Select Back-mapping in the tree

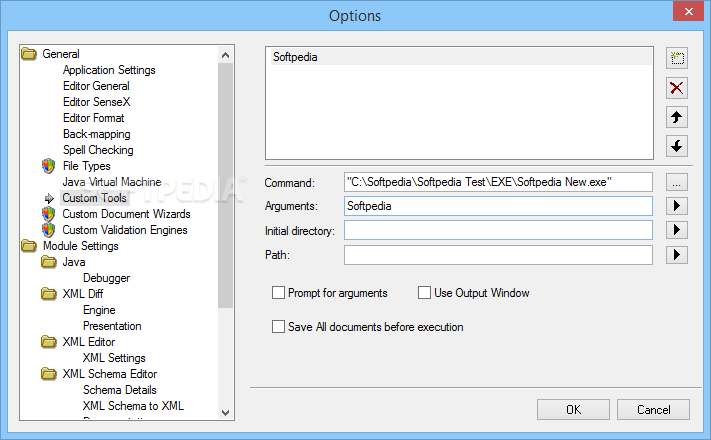(97, 134)
